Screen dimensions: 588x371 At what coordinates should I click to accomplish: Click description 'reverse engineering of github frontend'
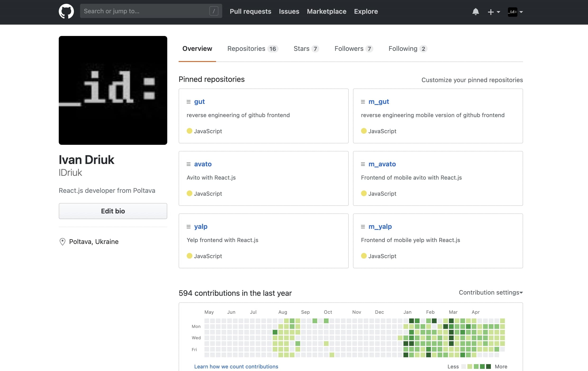[238, 115]
